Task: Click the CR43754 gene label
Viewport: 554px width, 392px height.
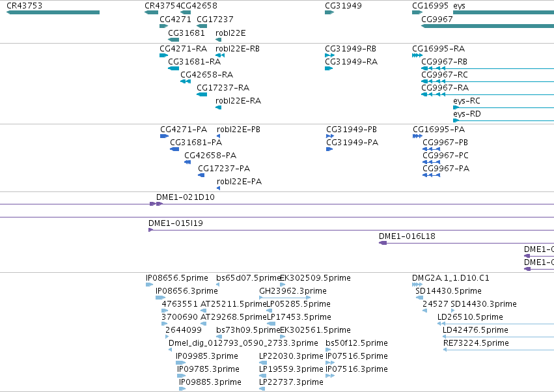Action: tap(162, 6)
